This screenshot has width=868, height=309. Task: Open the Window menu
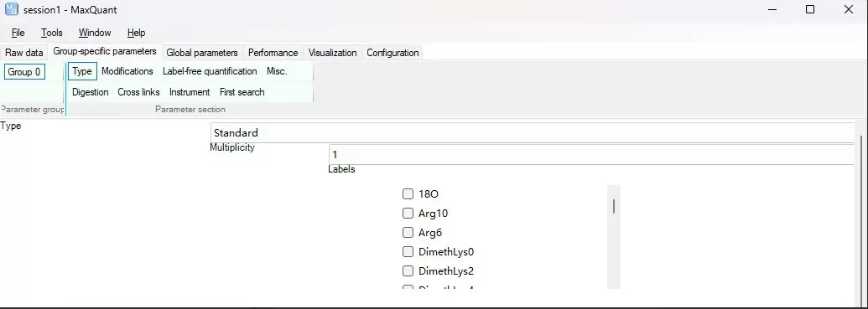(95, 33)
